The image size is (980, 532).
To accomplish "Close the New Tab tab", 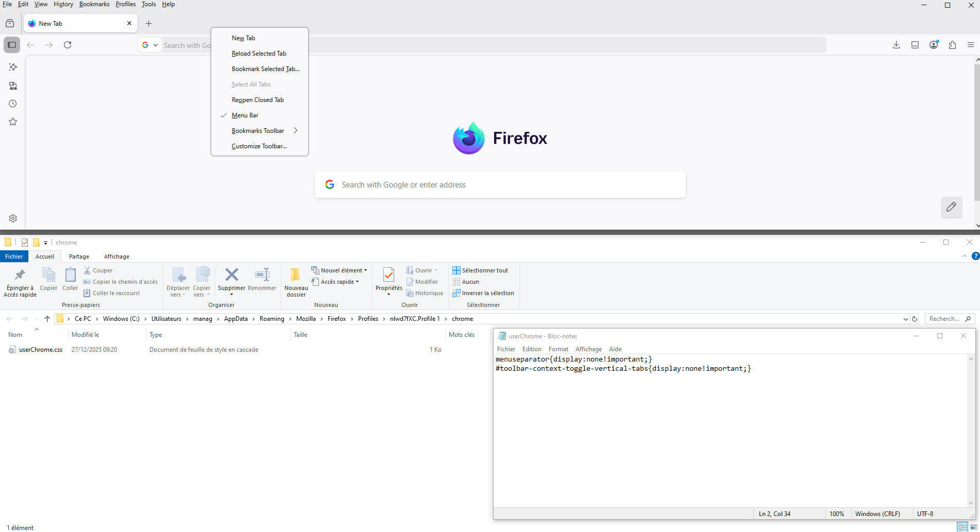I will [129, 23].
